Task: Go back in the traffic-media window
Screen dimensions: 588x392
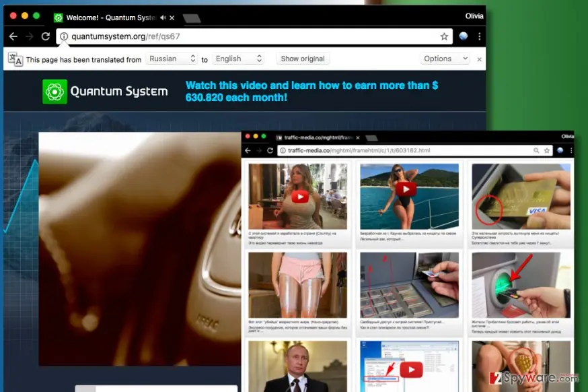Action: coord(248,151)
